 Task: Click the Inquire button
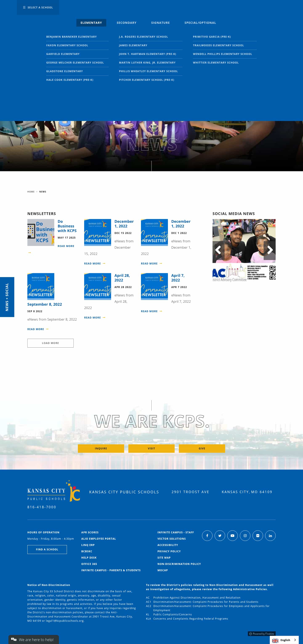tap(101, 449)
